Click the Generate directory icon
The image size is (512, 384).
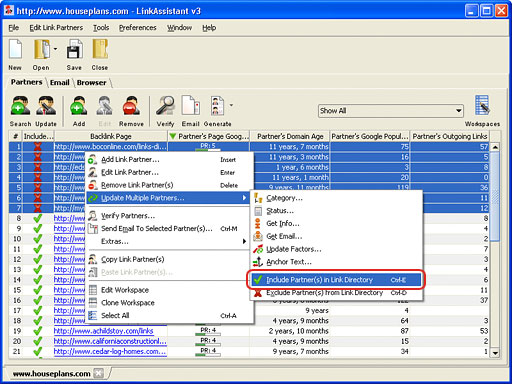click(218, 106)
